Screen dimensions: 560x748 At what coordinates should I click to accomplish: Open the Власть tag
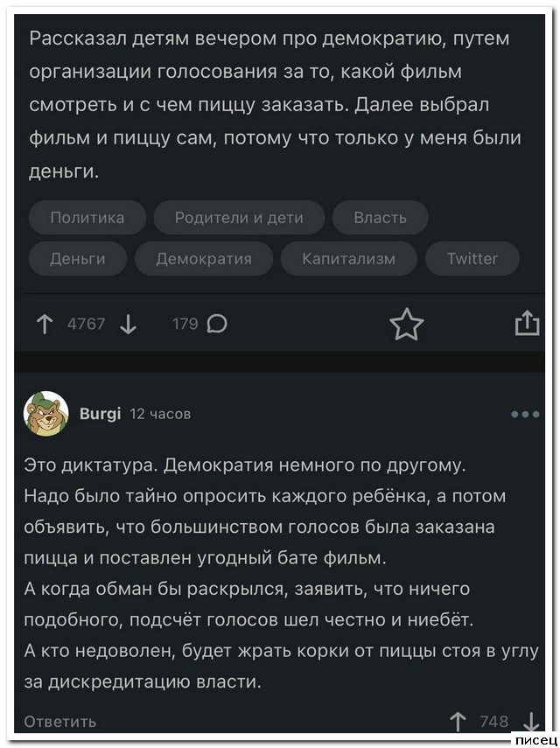tap(381, 217)
